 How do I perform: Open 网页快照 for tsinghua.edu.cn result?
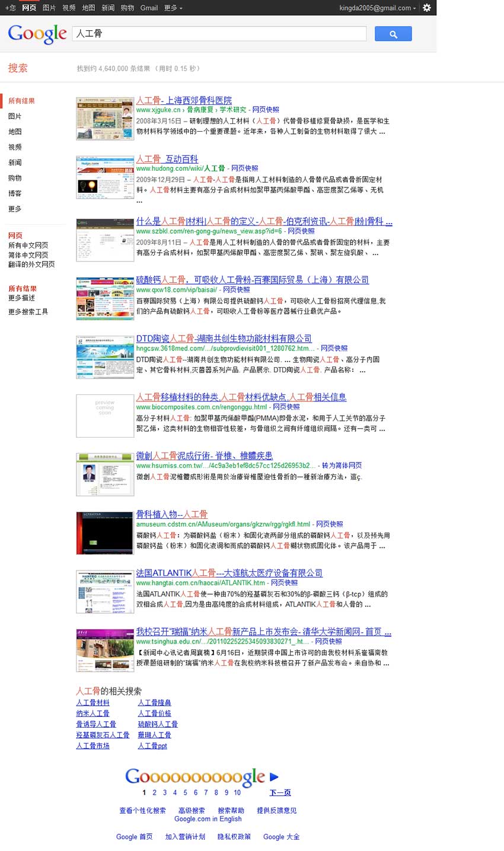(x=328, y=641)
